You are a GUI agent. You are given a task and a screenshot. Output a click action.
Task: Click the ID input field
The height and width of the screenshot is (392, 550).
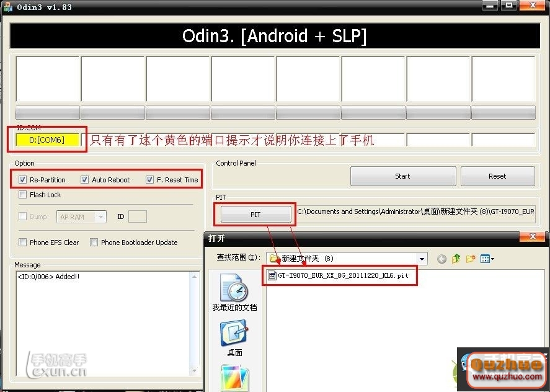pos(138,216)
